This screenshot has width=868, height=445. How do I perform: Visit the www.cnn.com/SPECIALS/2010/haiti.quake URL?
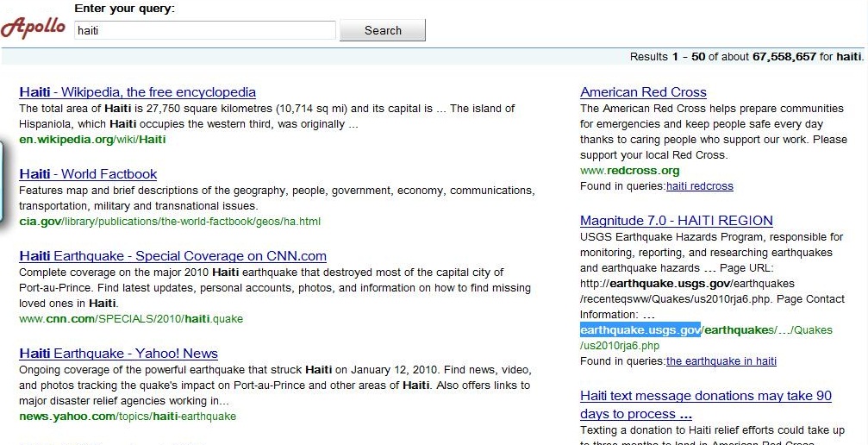tap(131, 319)
